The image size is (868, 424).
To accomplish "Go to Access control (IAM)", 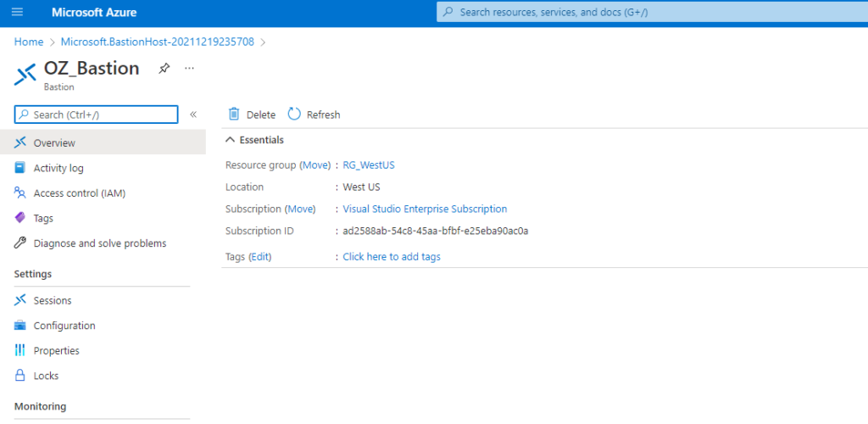I will (x=80, y=193).
